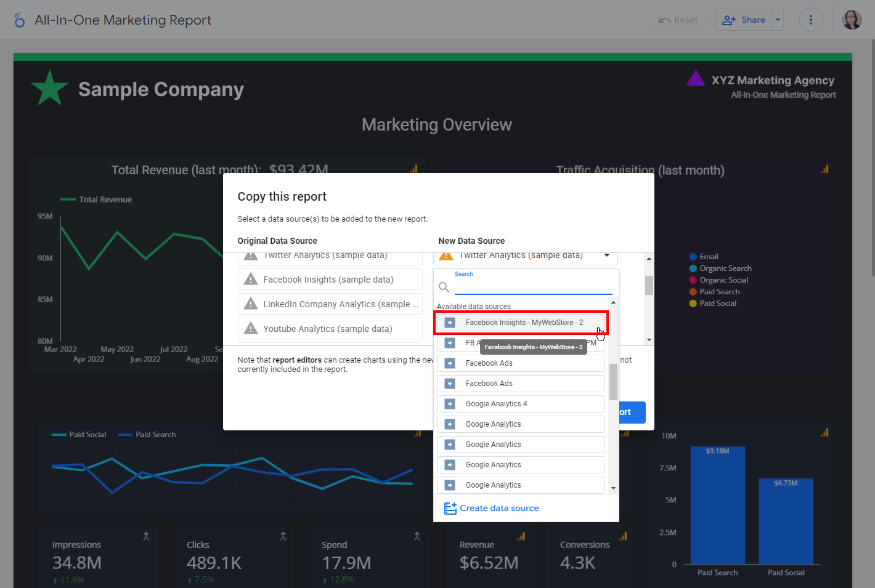The width and height of the screenshot is (875, 588).
Task: Click the user profile avatar
Action: [852, 20]
